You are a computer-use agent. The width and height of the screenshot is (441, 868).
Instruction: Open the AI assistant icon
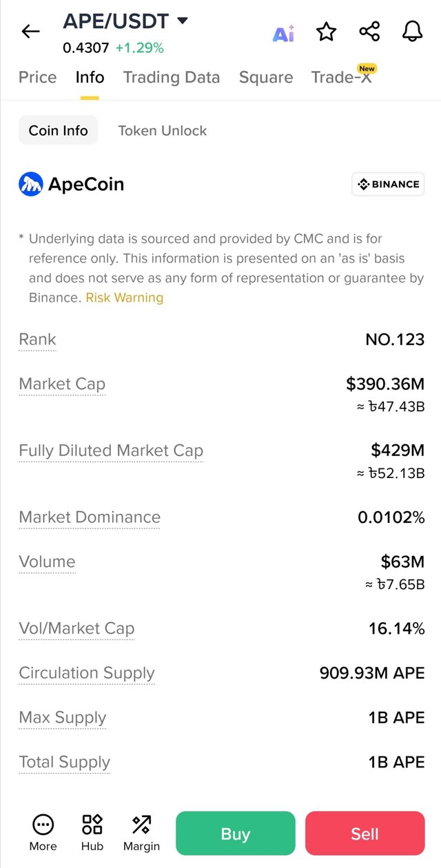pyautogui.click(x=284, y=32)
